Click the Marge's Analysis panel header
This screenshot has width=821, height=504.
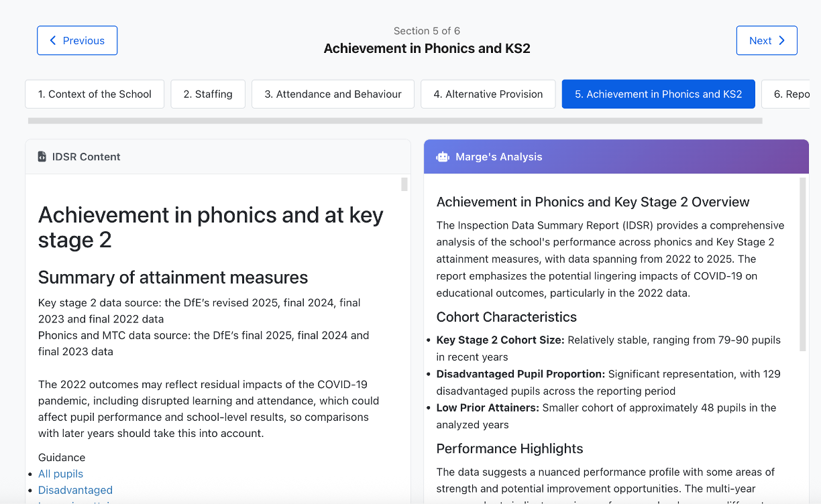click(616, 157)
